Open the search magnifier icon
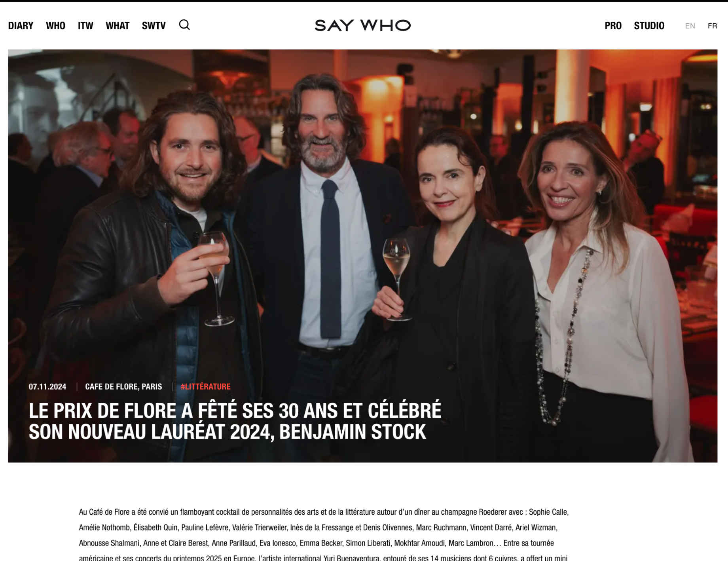The image size is (728, 561). point(184,25)
